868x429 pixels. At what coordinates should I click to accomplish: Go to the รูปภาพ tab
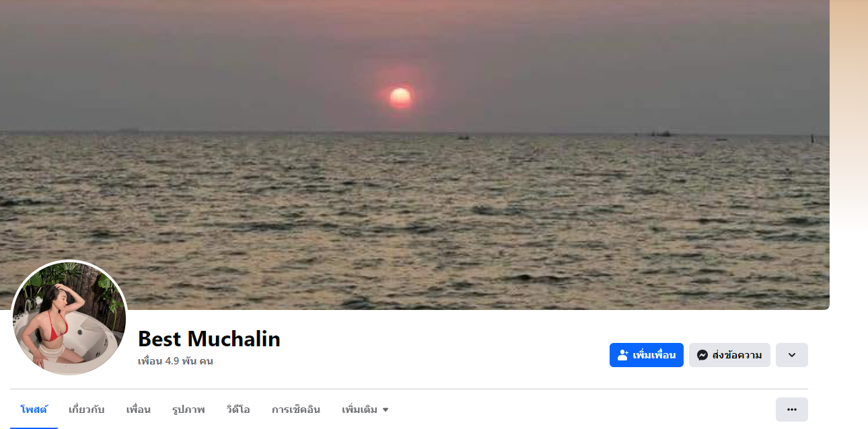(188, 409)
